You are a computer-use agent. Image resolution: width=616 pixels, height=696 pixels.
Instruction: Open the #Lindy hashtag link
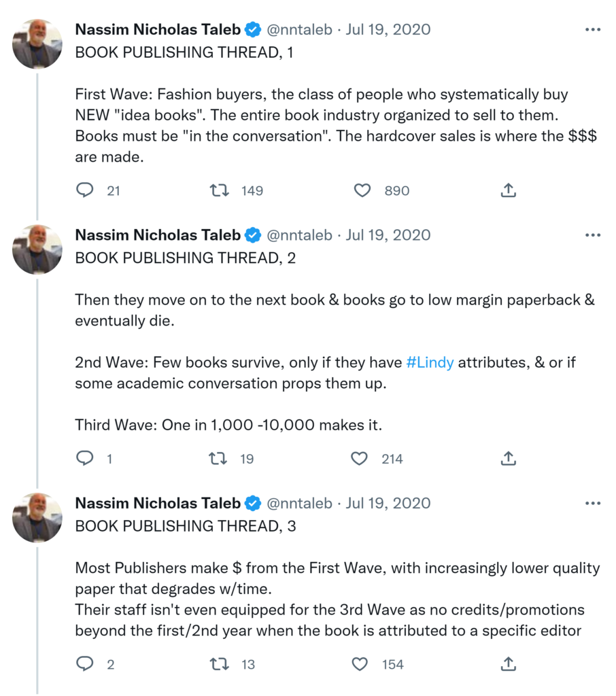tap(430, 362)
